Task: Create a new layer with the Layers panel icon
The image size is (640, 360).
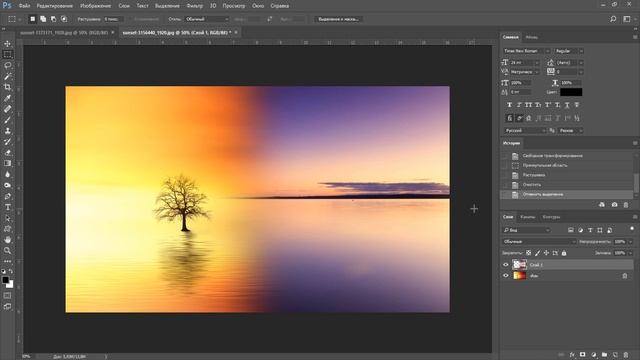Action: click(x=615, y=355)
